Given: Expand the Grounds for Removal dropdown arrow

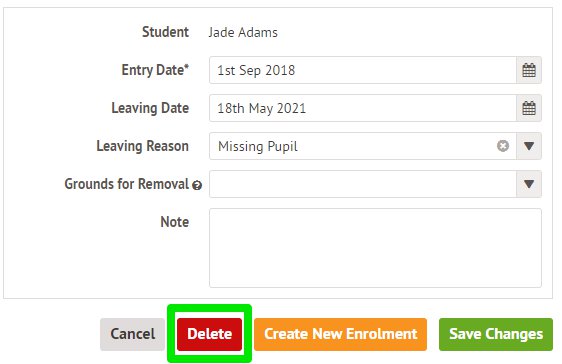Looking at the screenshot, I should 529,184.
